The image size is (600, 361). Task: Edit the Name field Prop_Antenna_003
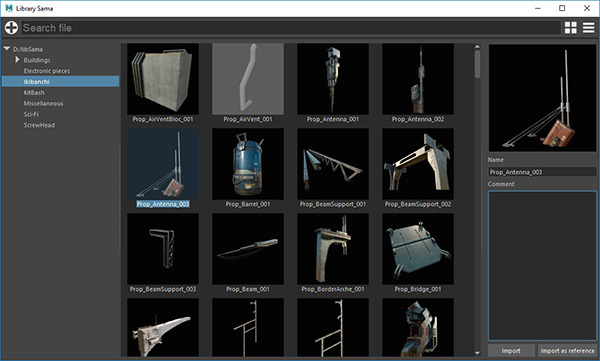[x=542, y=172]
